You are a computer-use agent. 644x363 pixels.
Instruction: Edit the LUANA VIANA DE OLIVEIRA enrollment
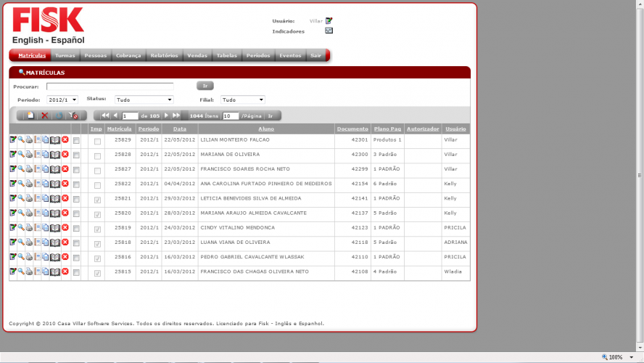[x=13, y=242]
